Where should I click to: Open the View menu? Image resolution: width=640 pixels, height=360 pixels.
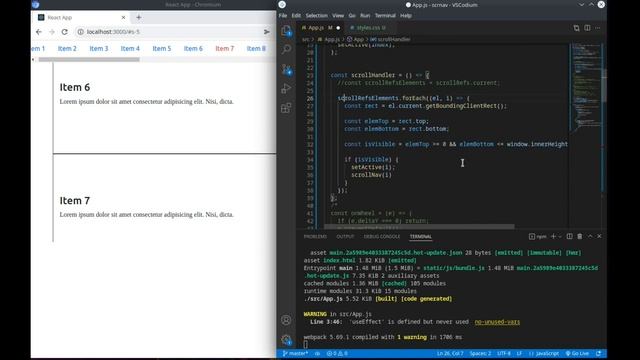click(338, 16)
